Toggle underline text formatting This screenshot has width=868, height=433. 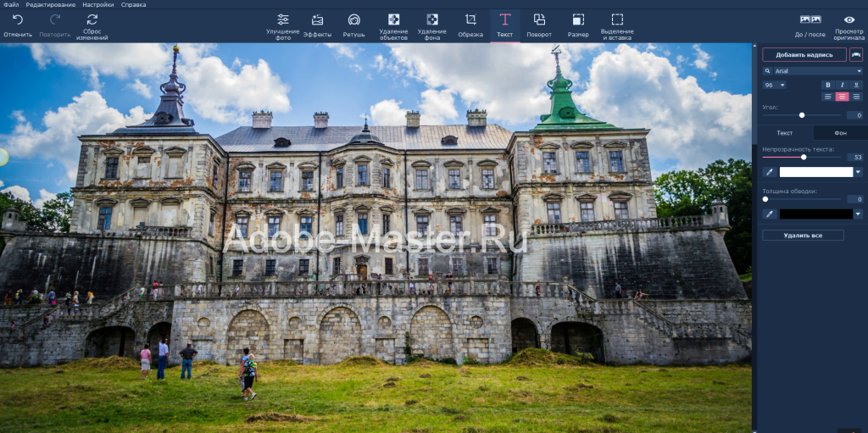[856, 85]
